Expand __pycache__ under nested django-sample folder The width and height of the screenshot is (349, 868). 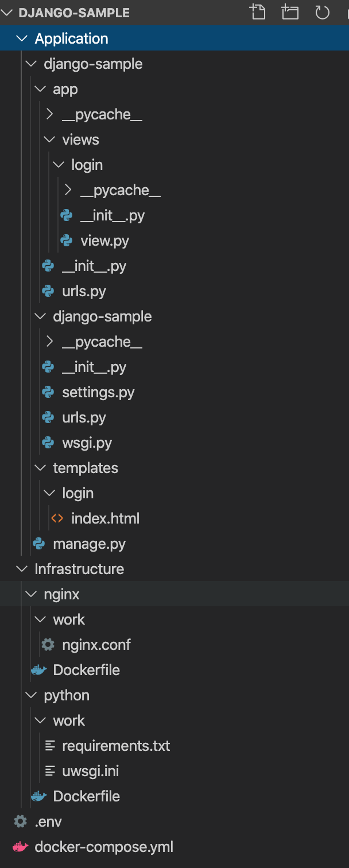(50, 342)
